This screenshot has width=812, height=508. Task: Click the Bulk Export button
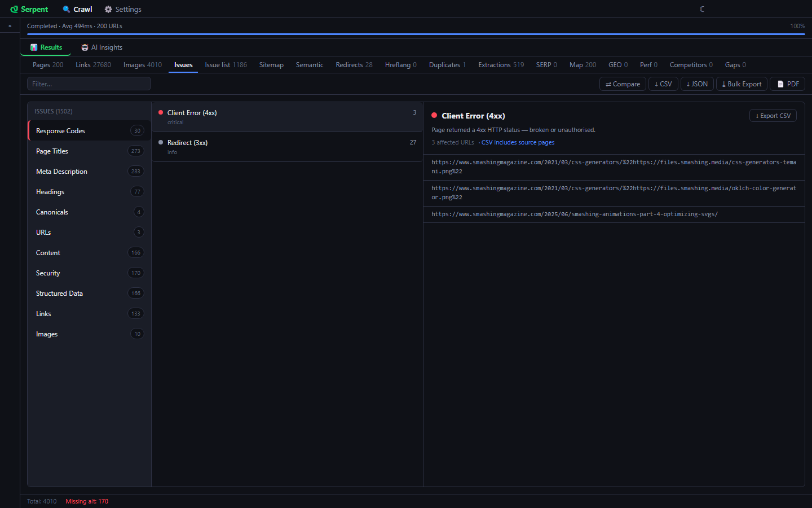click(742, 84)
